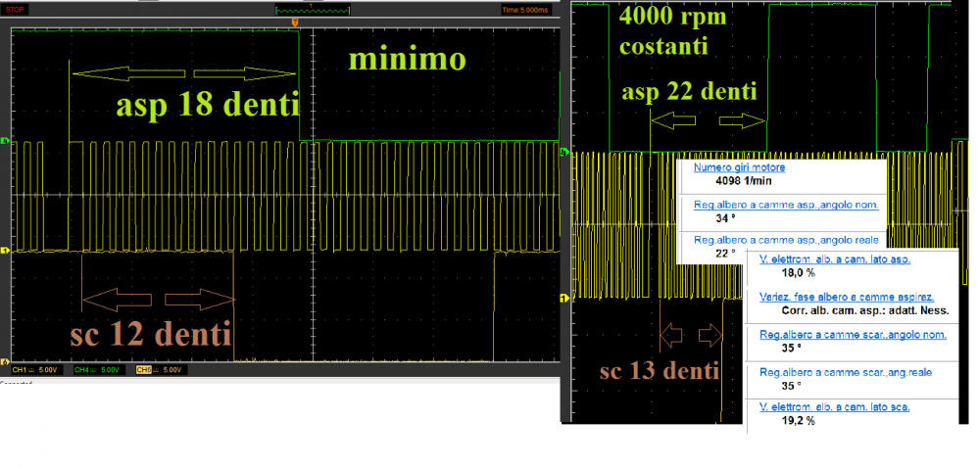Select the waveform overview thumbnail at top
Viewport: 980px width, 468px height.
313,10
